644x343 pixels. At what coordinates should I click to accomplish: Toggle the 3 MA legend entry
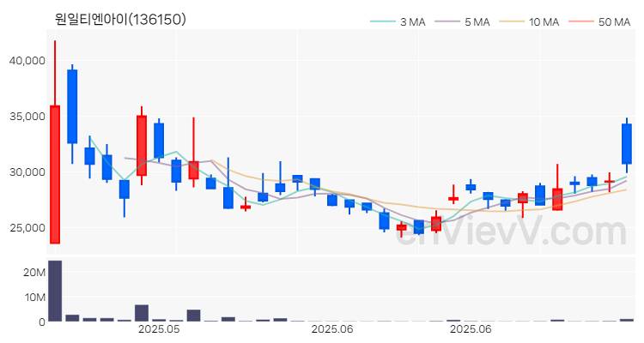(x=398, y=21)
